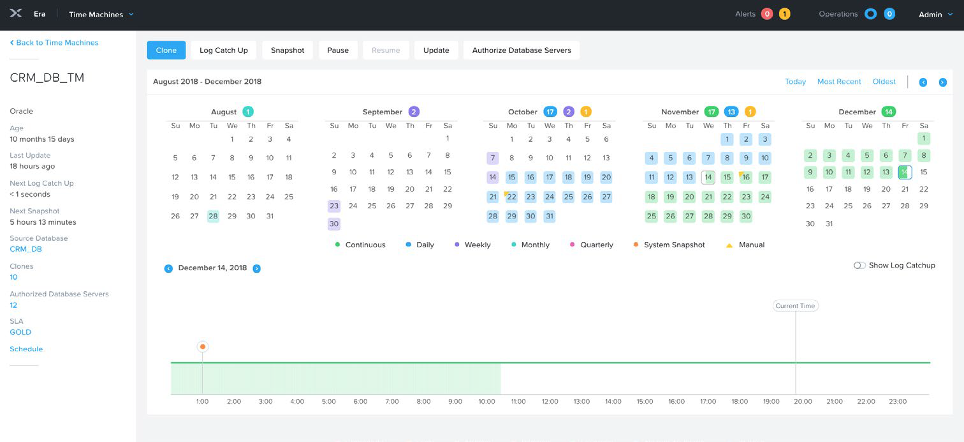Click the December continuous count badge 14

(888, 112)
